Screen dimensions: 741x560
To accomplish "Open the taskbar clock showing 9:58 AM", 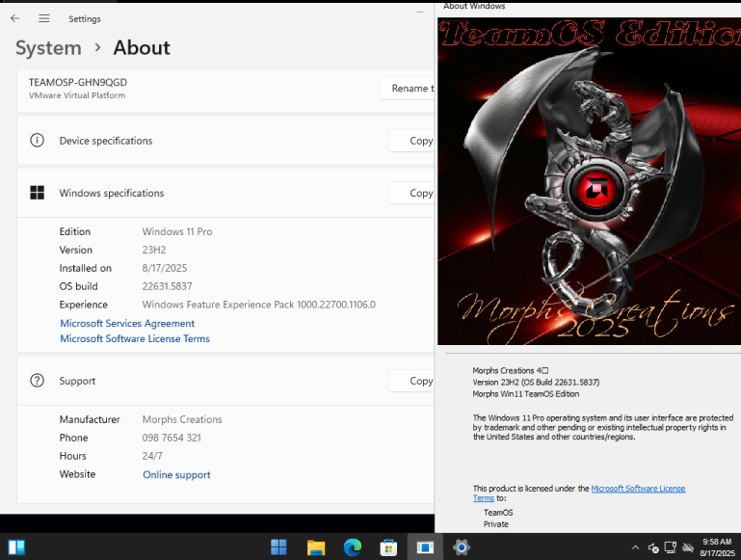I will (717, 547).
